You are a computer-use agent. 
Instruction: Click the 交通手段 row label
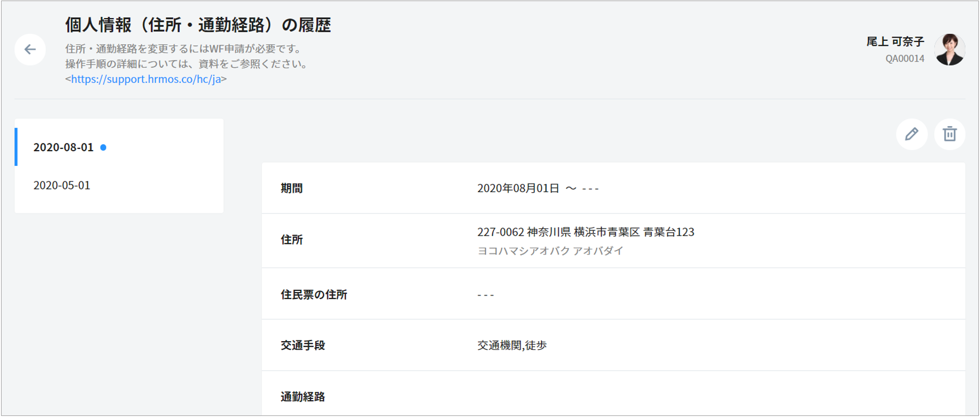click(303, 345)
